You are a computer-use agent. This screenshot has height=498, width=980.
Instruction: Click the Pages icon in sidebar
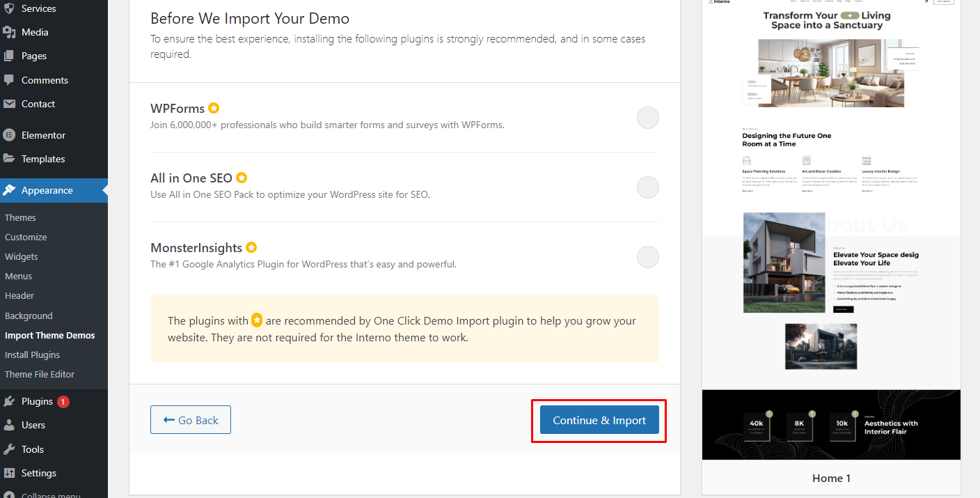[9, 56]
